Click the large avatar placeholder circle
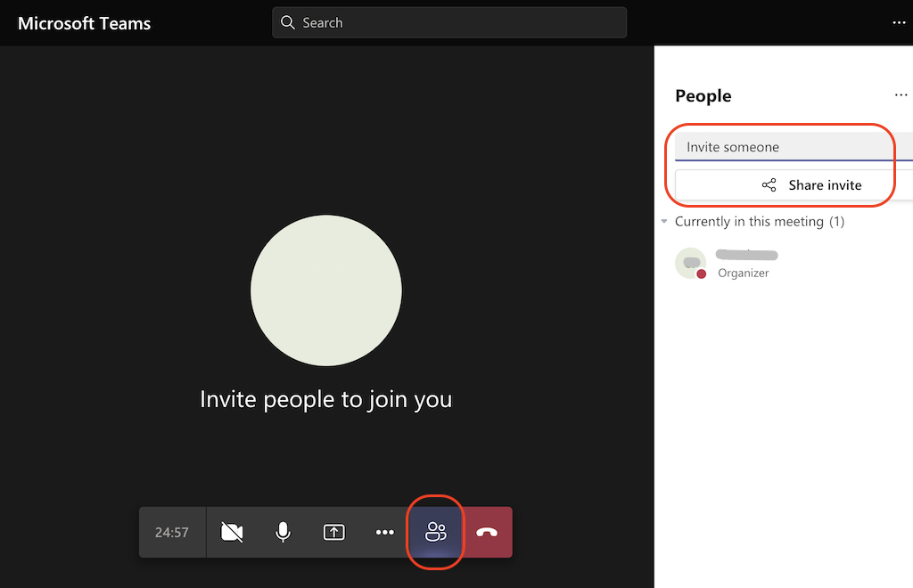 coord(326,290)
